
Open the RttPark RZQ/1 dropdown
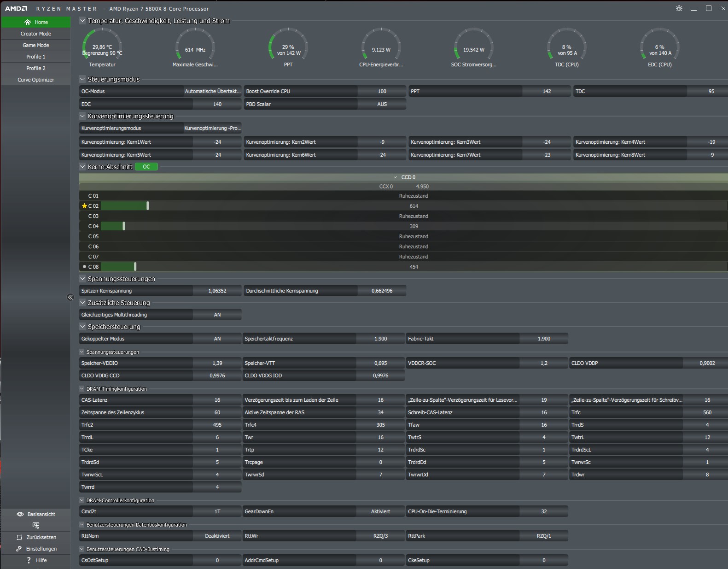544,536
